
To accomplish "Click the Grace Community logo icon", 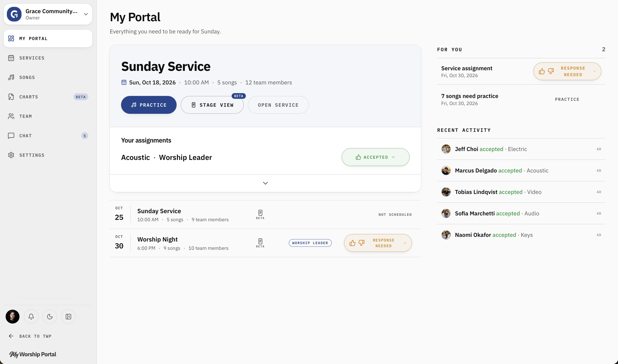I will click(14, 14).
